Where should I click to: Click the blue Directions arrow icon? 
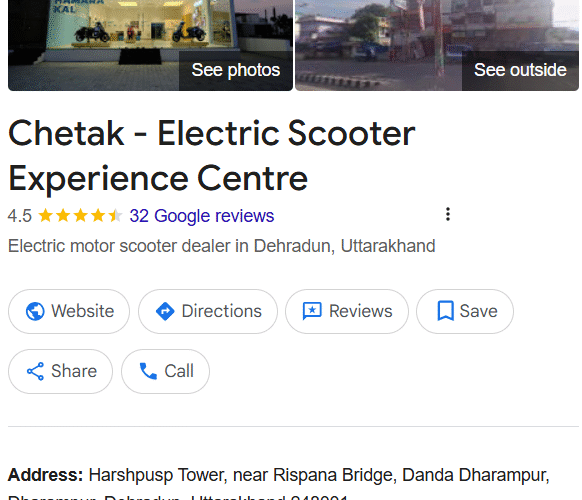[165, 311]
